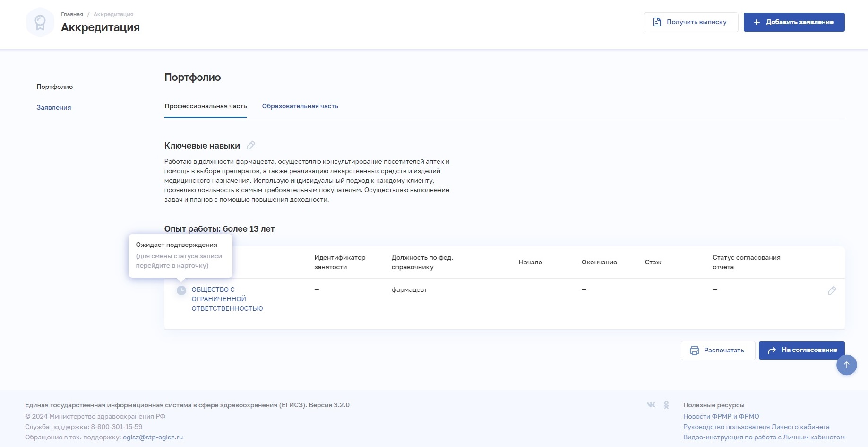Switch to Профессиональная часть tab
Viewport: 868px width, 447px height.
click(x=206, y=106)
